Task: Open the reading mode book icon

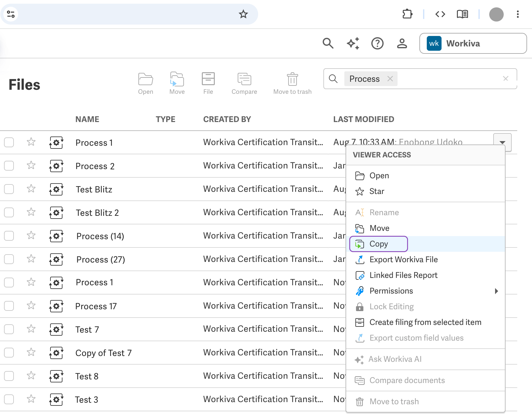Action: (462, 14)
